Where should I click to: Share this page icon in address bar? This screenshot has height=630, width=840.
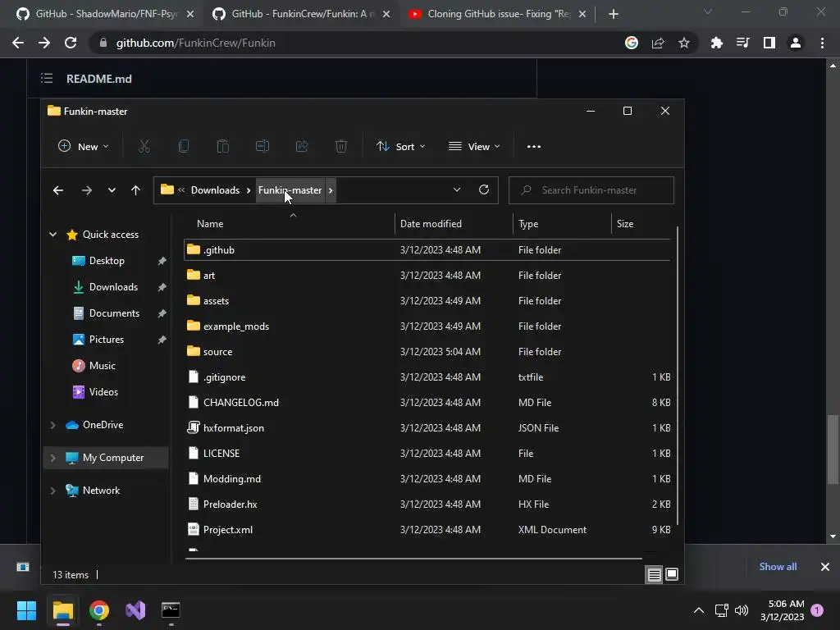(658, 43)
